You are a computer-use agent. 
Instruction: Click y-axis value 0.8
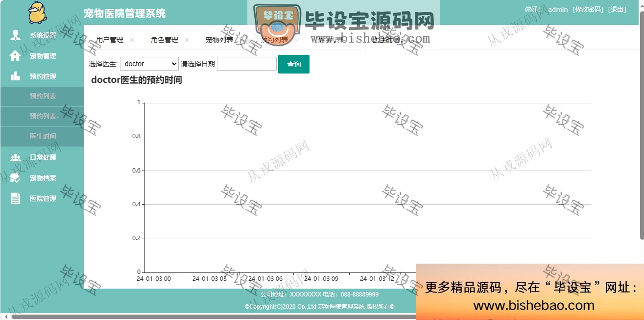point(136,137)
